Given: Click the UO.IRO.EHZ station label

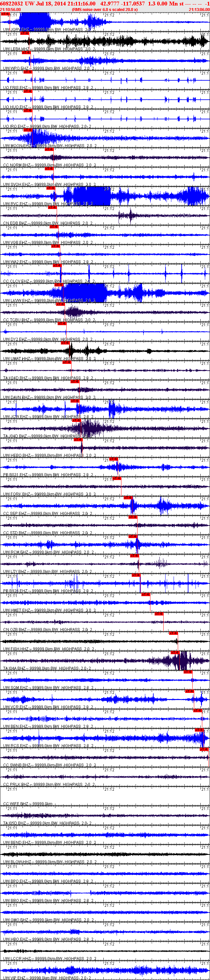Looking at the screenshot, I should 47,126.
